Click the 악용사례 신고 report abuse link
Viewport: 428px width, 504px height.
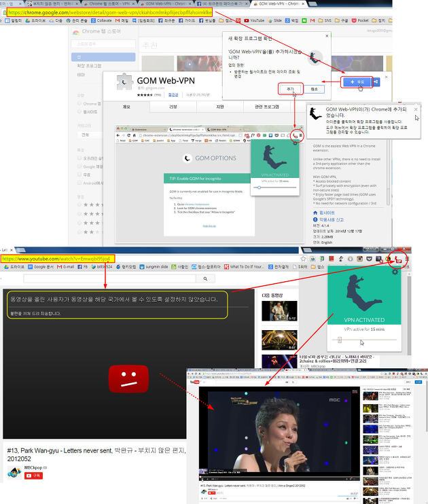(332, 219)
